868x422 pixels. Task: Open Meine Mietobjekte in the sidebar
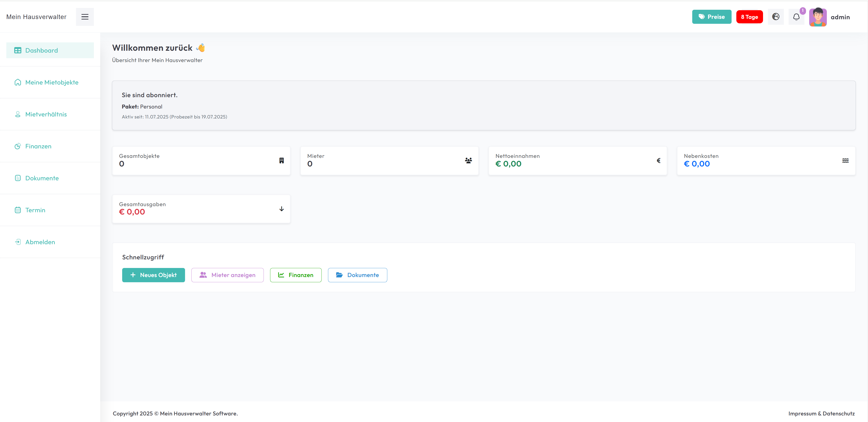(52, 82)
